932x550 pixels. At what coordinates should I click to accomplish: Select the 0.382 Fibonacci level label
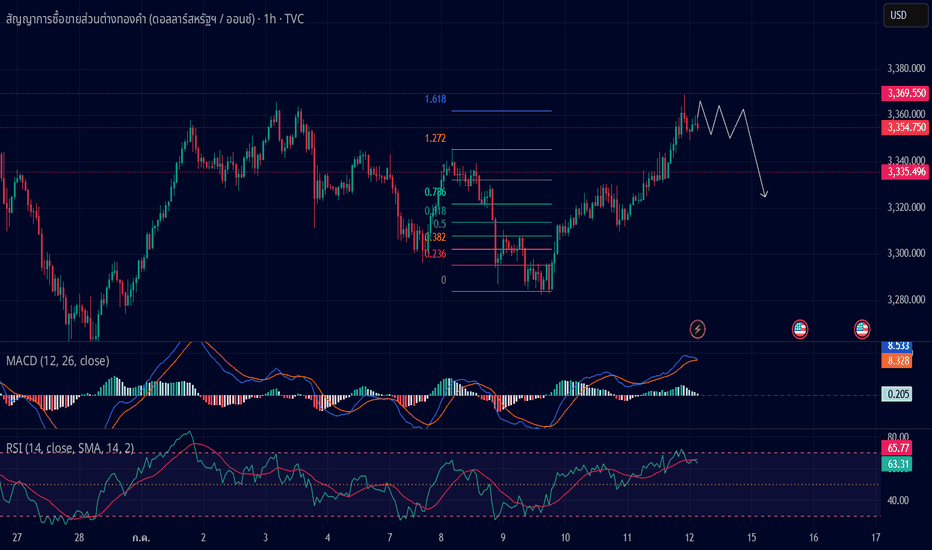pyautogui.click(x=435, y=237)
